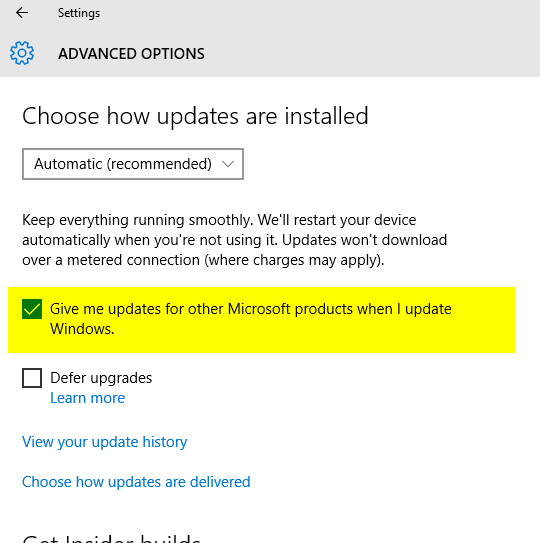Go back using the arrow icon

click(x=22, y=13)
